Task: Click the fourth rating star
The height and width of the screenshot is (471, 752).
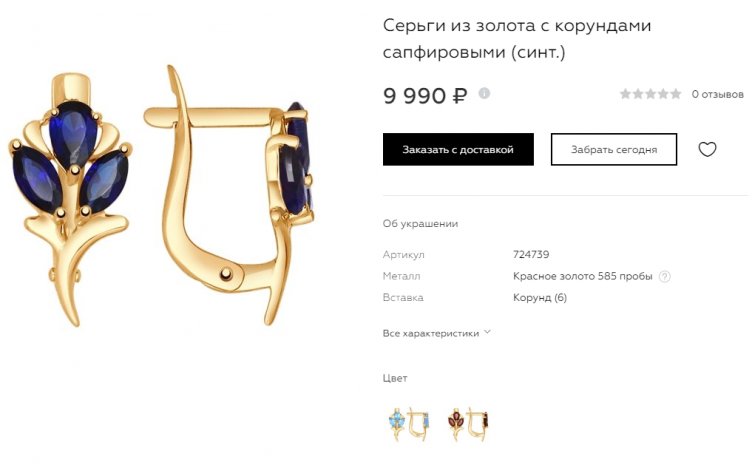Action: point(663,94)
